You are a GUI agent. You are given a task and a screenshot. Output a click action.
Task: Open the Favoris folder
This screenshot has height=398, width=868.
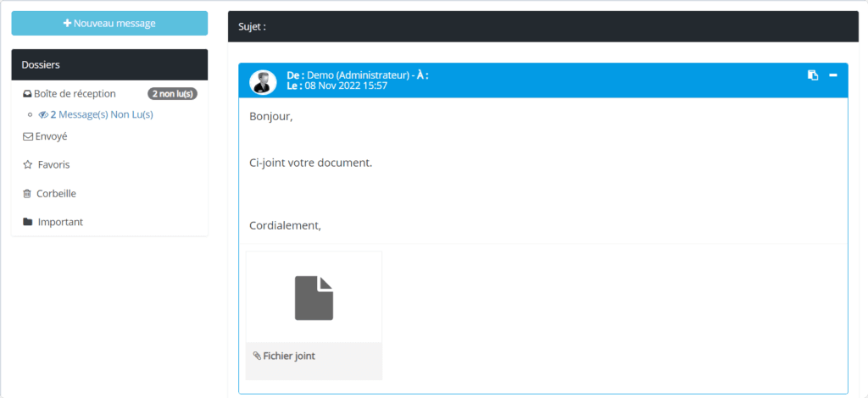pyautogui.click(x=53, y=165)
